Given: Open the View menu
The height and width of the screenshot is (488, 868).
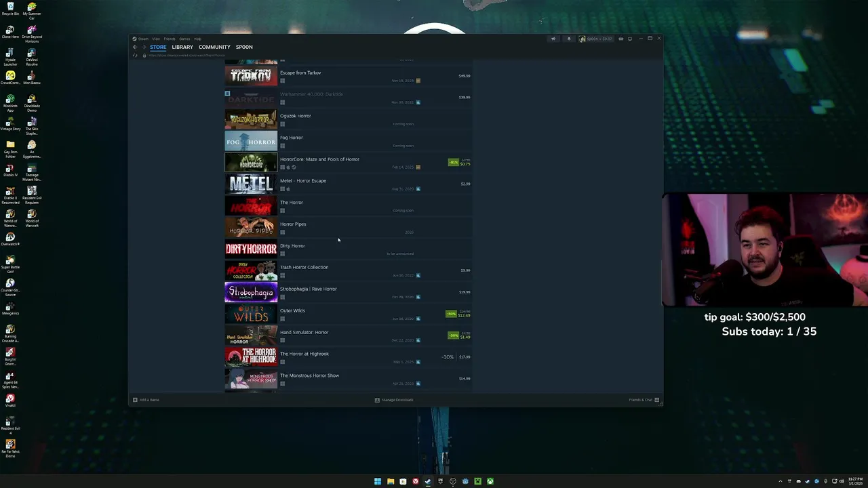Looking at the screenshot, I should coord(156,39).
